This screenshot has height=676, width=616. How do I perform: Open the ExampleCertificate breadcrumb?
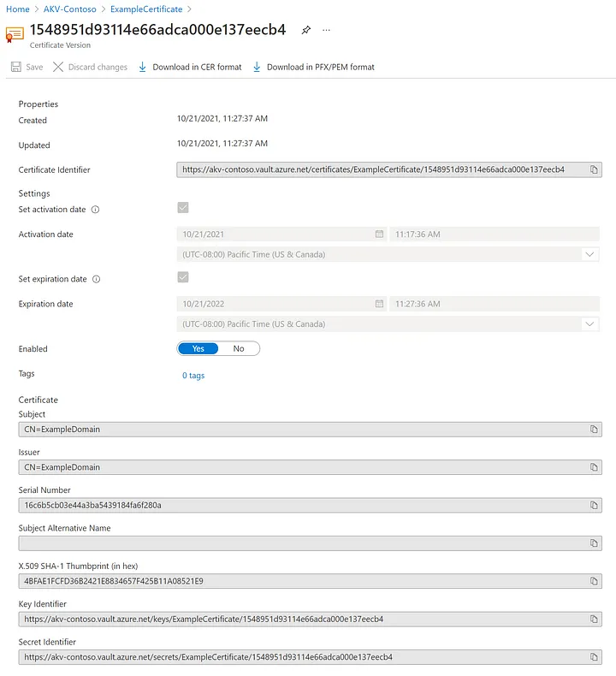(x=146, y=9)
